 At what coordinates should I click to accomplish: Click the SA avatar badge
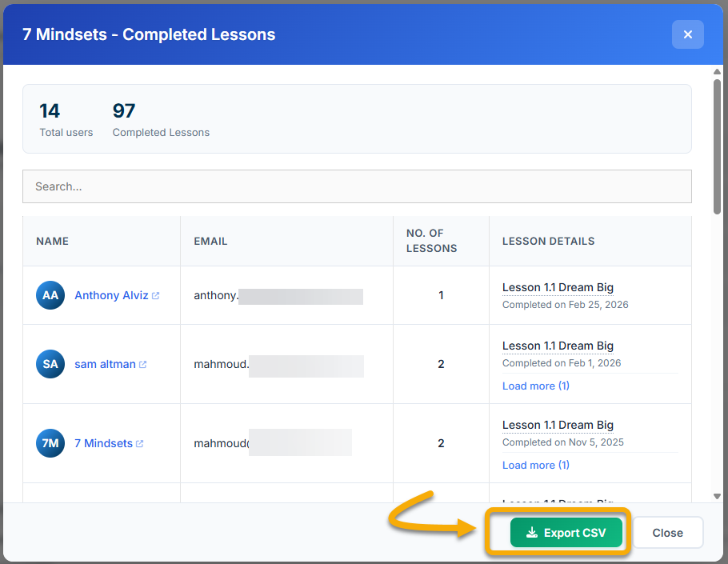click(50, 364)
